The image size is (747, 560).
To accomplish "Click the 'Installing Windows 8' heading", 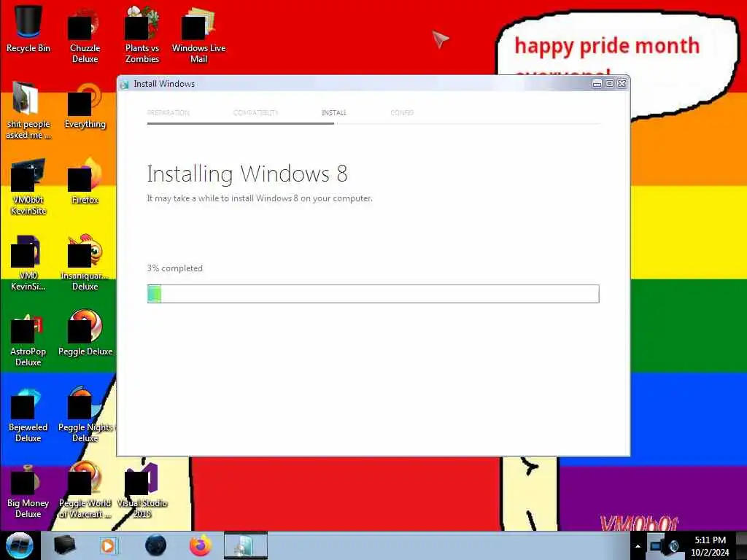I will [247, 174].
